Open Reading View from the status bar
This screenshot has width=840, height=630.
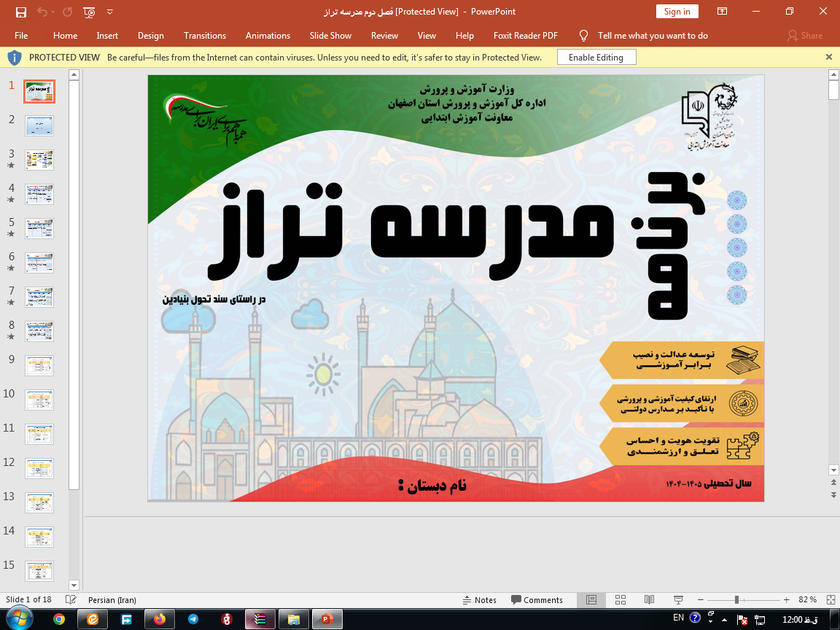649,600
